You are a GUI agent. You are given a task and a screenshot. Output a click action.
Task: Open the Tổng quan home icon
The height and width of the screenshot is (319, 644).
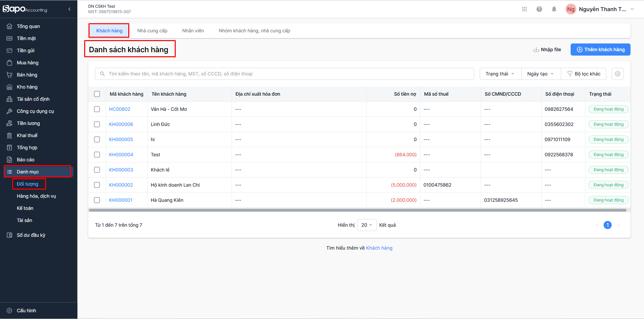[9, 26]
